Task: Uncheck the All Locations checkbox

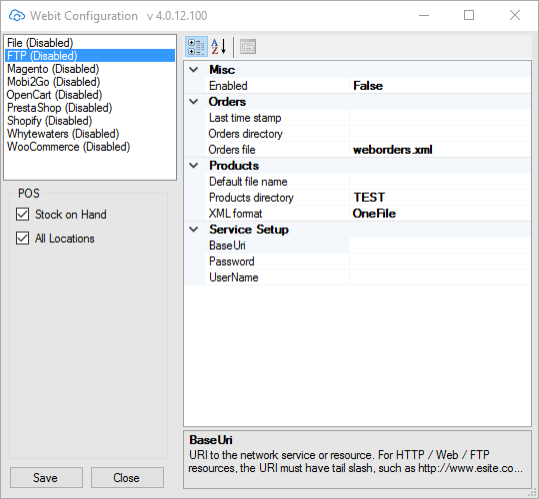Action: point(22,238)
